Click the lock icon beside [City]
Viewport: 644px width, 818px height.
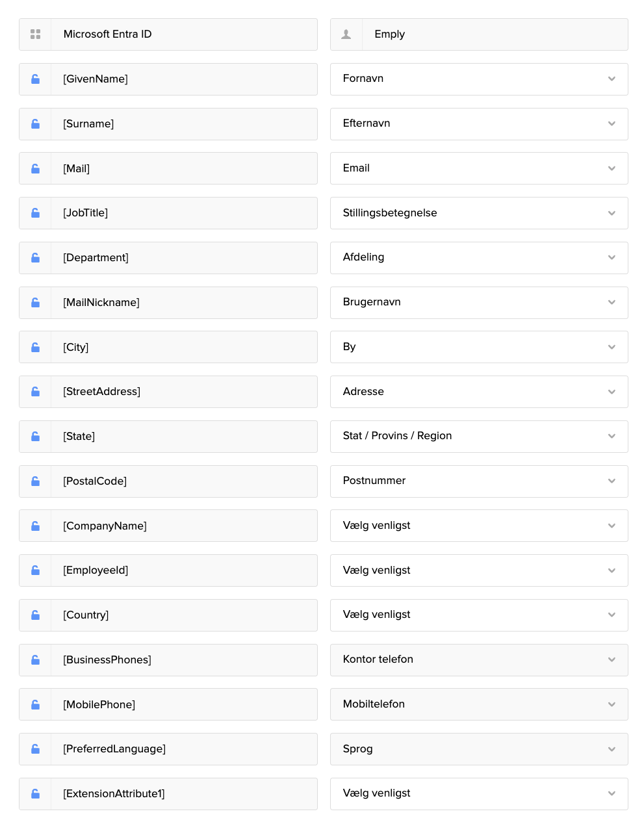pyautogui.click(x=35, y=347)
